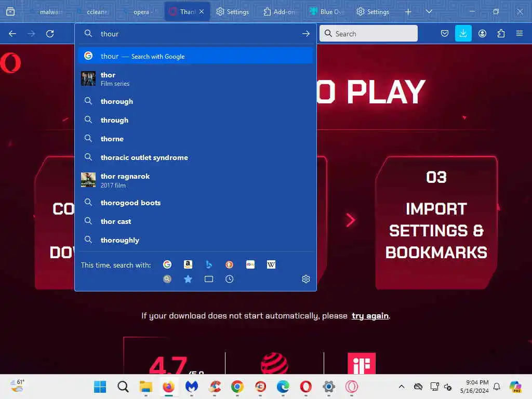
Task: Search this time with DuckDuckGo icon
Action: pyautogui.click(x=229, y=264)
